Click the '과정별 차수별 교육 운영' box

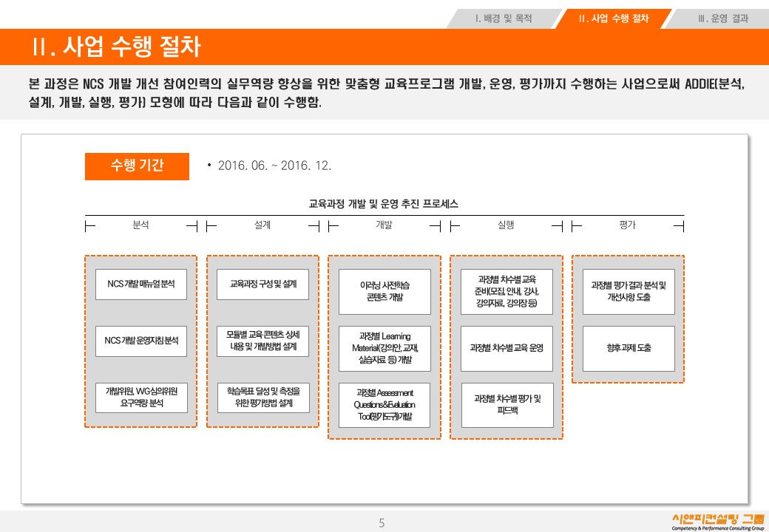tap(507, 348)
